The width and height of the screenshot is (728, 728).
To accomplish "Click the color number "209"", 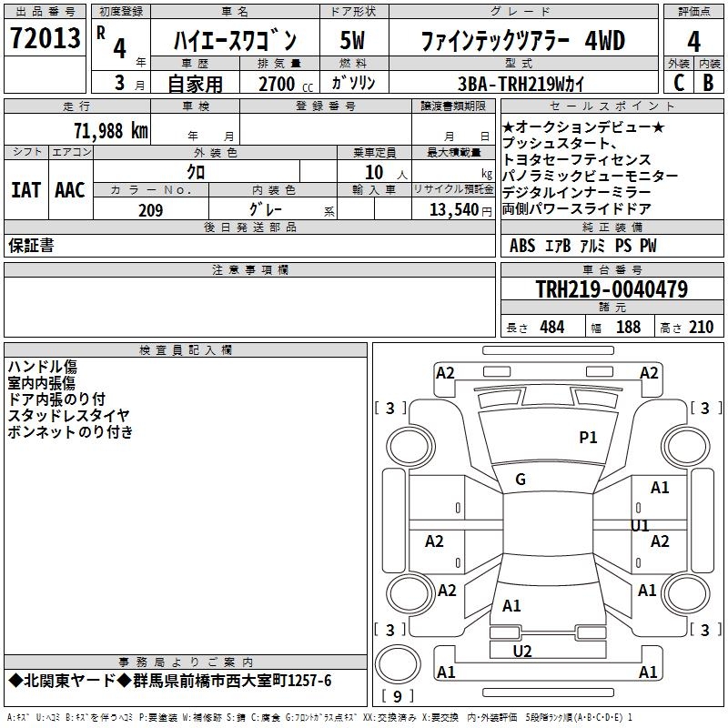I will (151, 210).
